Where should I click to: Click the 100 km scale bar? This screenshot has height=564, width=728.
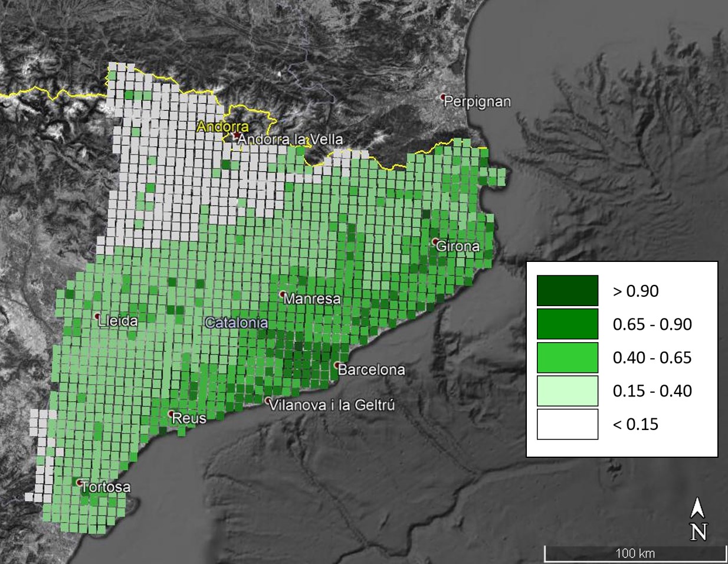point(635,553)
